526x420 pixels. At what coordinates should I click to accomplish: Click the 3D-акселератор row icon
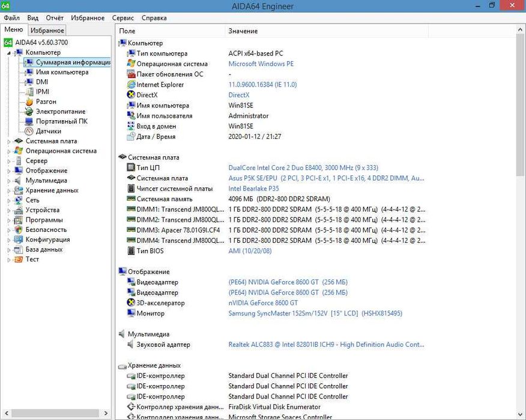pyautogui.click(x=131, y=303)
